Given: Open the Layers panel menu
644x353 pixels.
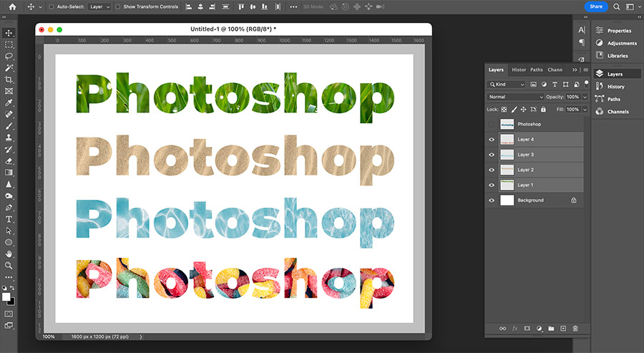Looking at the screenshot, I should pos(585,70).
